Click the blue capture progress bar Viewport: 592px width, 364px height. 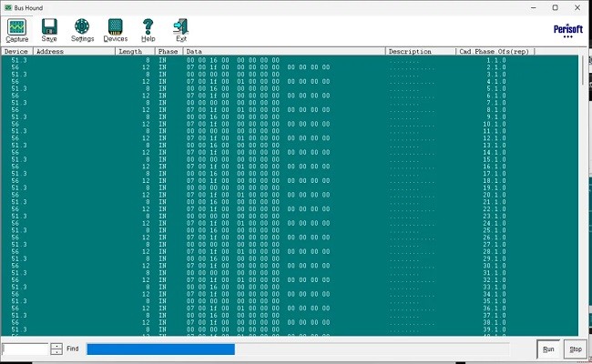(x=160, y=349)
